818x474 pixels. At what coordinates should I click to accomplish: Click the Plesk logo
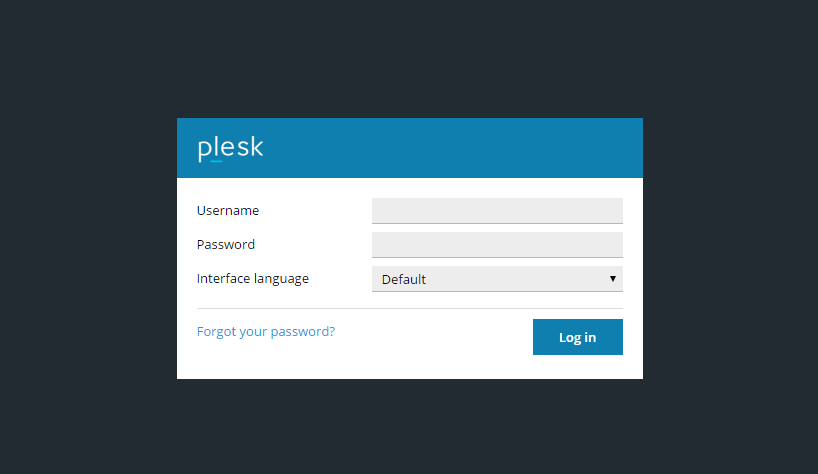click(230, 148)
